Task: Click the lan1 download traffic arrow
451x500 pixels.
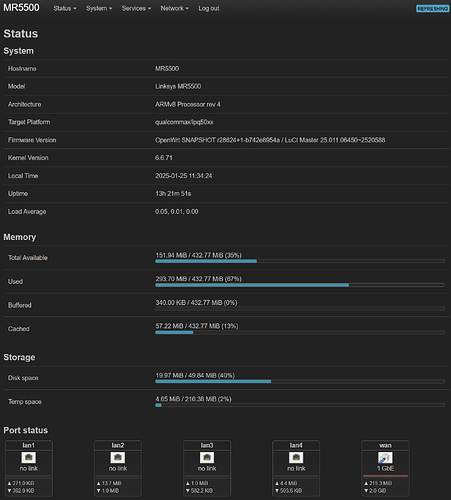Action: [x=9, y=491]
